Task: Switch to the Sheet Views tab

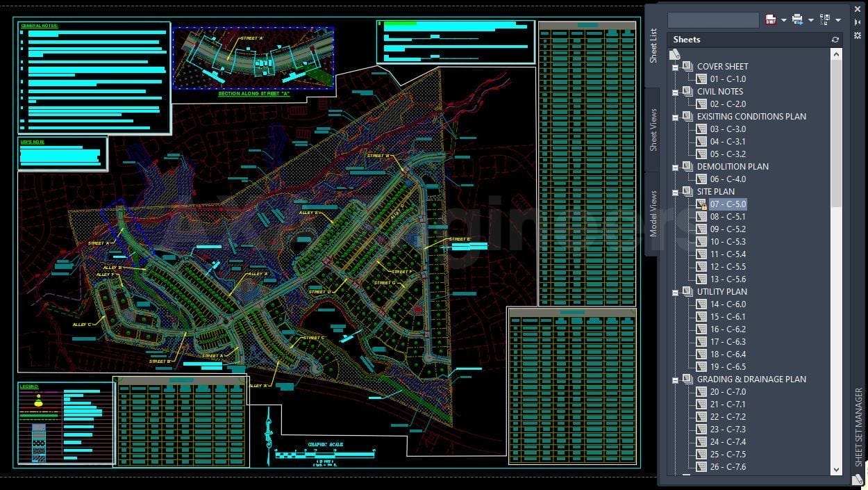Action: 653,130
